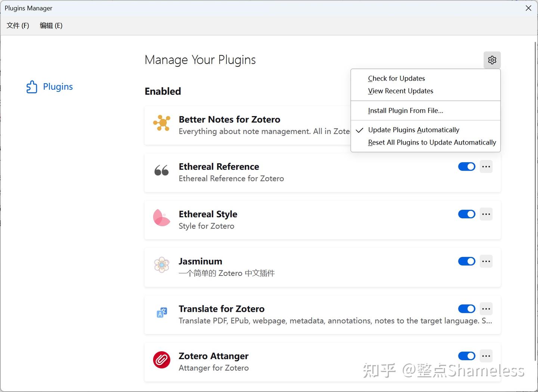The width and height of the screenshot is (538, 392).
Task: Select View Recent Updates
Action: click(401, 91)
